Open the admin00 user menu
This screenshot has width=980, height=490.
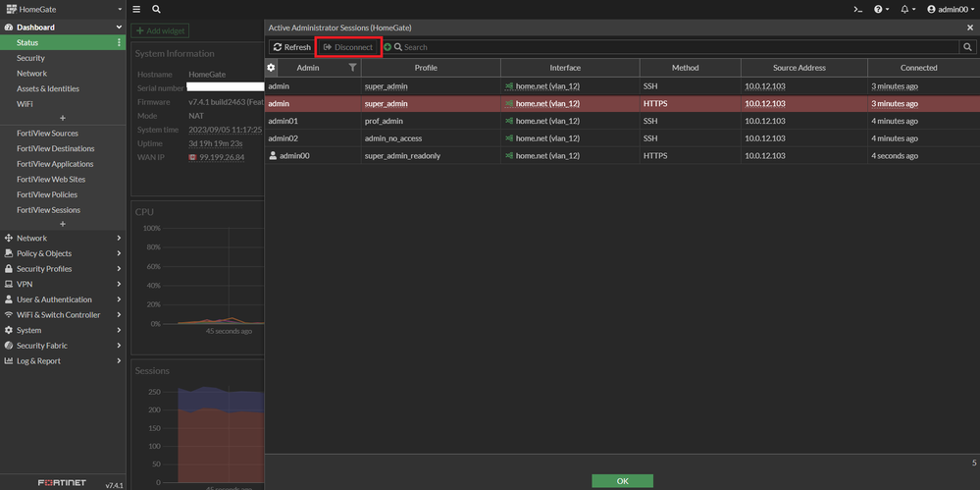coord(951,10)
